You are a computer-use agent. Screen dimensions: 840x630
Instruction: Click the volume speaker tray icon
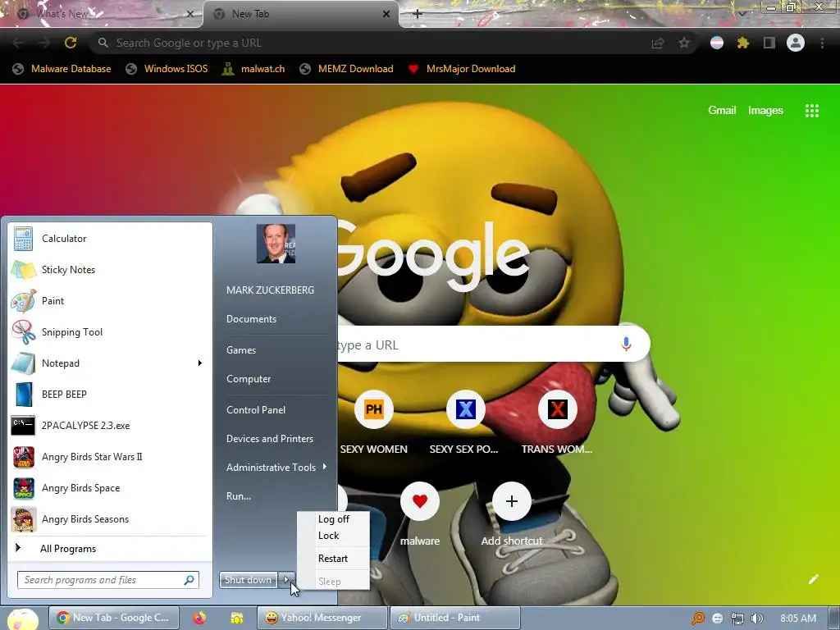pyautogui.click(x=757, y=619)
